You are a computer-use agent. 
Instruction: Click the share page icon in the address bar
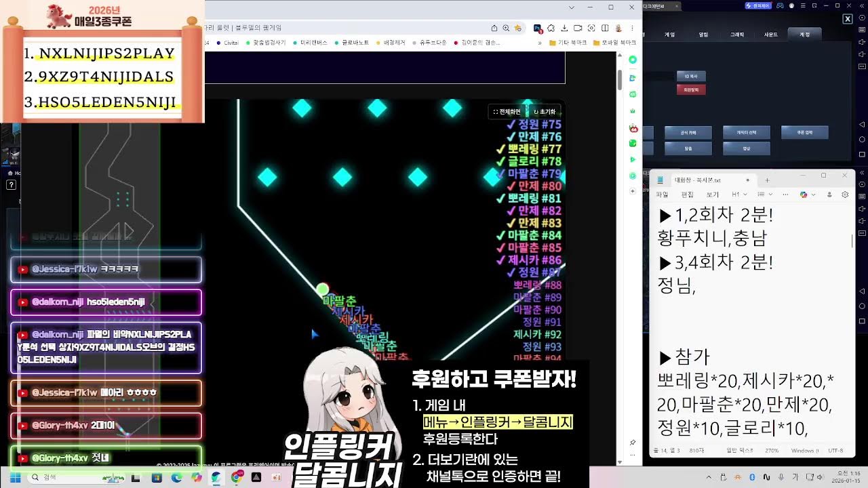[x=494, y=28]
